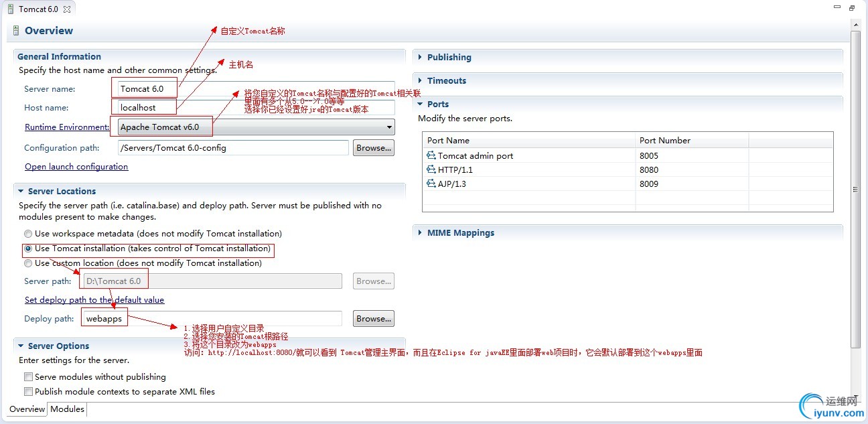Select the HTTP/1.1 port name text
The height and width of the screenshot is (424, 868).
tap(455, 169)
